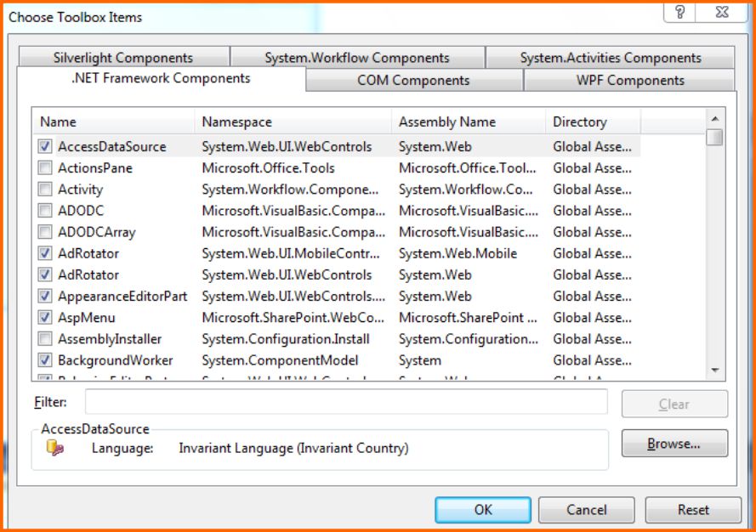The width and height of the screenshot is (756, 532).
Task: Uncheck AdRotator for System.Web.Mobile
Action: coord(45,253)
